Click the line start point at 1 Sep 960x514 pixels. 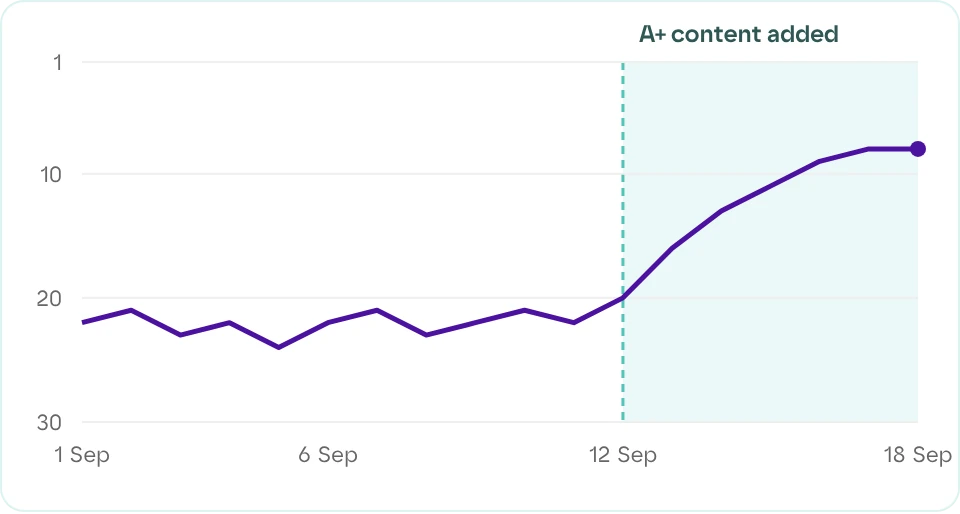click(83, 322)
